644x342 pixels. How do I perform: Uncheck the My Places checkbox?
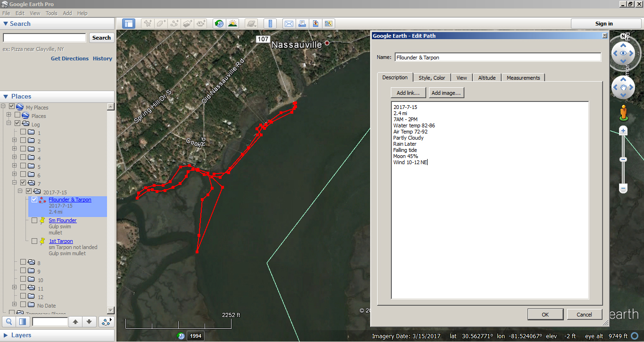[x=12, y=107]
